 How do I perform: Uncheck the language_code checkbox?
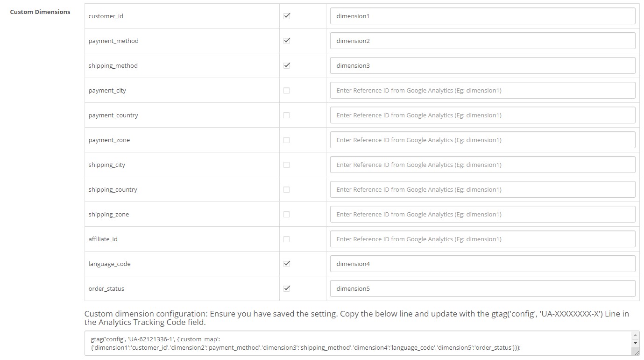[287, 264]
